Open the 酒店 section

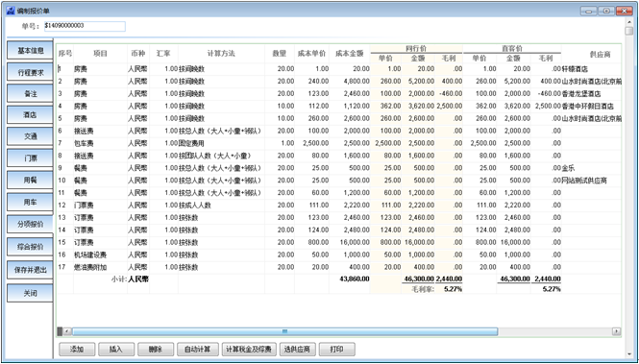coord(30,115)
